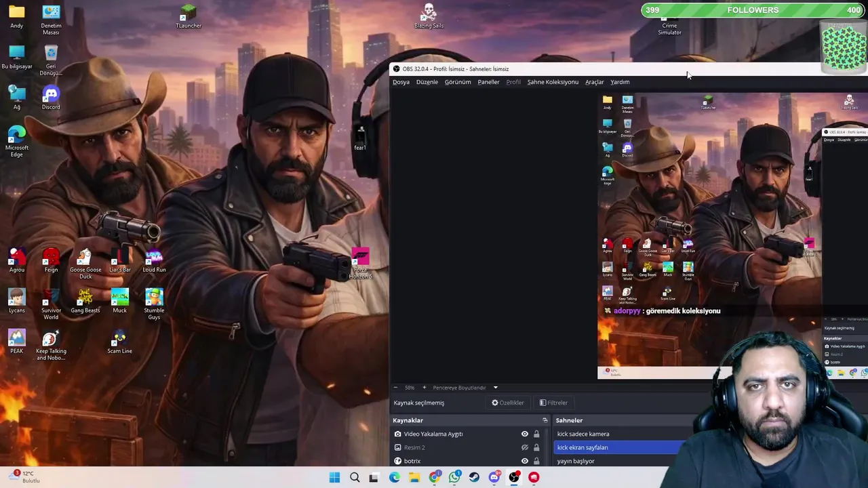Open WhatsApp from the taskbar
The image size is (868, 488).
454,477
